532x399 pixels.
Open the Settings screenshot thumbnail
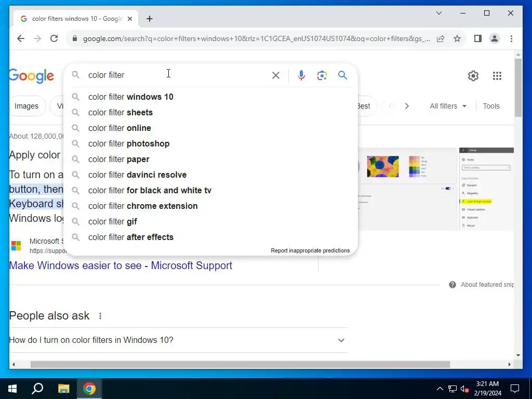(486, 189)
